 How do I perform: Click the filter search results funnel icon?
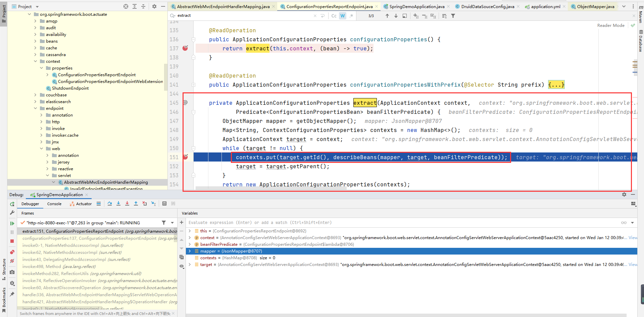tap(453, 16)
